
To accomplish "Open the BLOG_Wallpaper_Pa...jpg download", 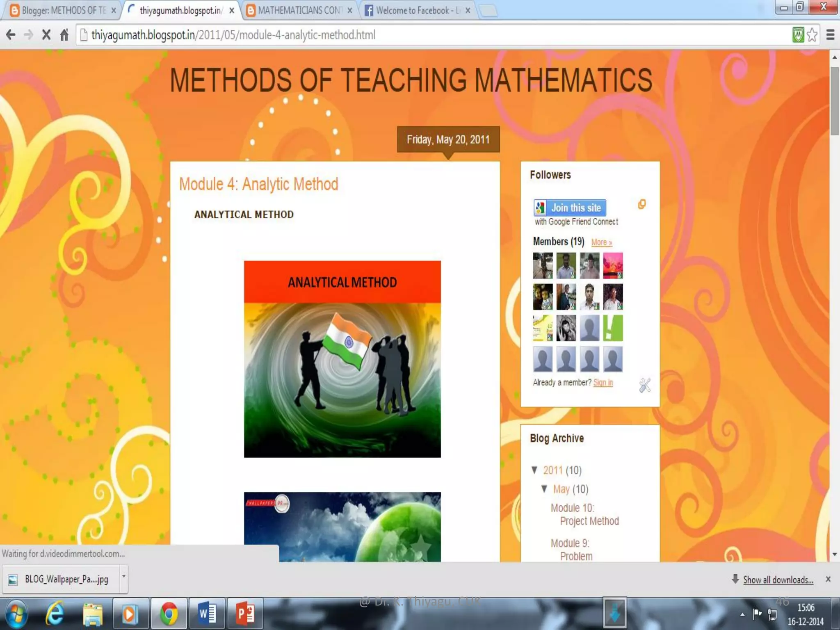I will click(62, 579).
